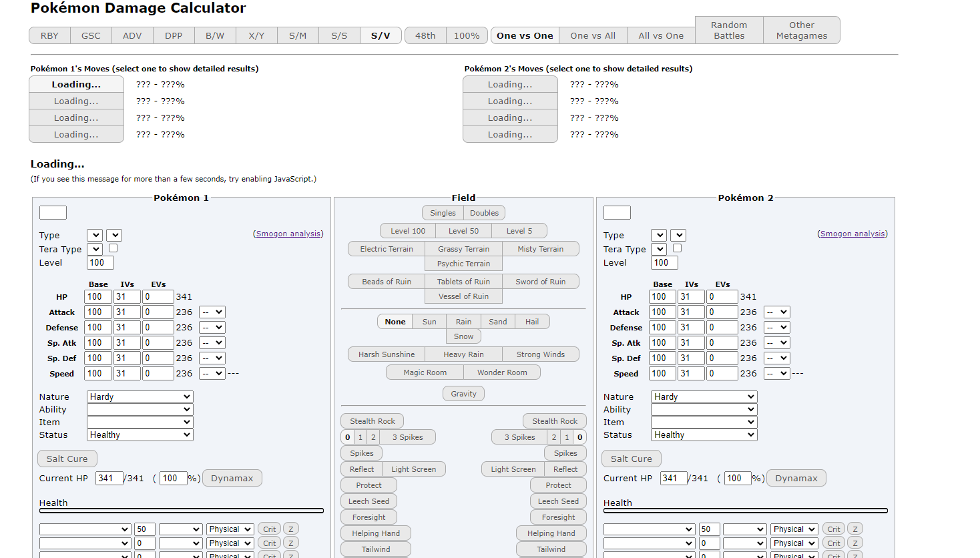Viewport: 980px width, 558px height.
Task: Open One vs All mode
Action: tap(593, 35)
